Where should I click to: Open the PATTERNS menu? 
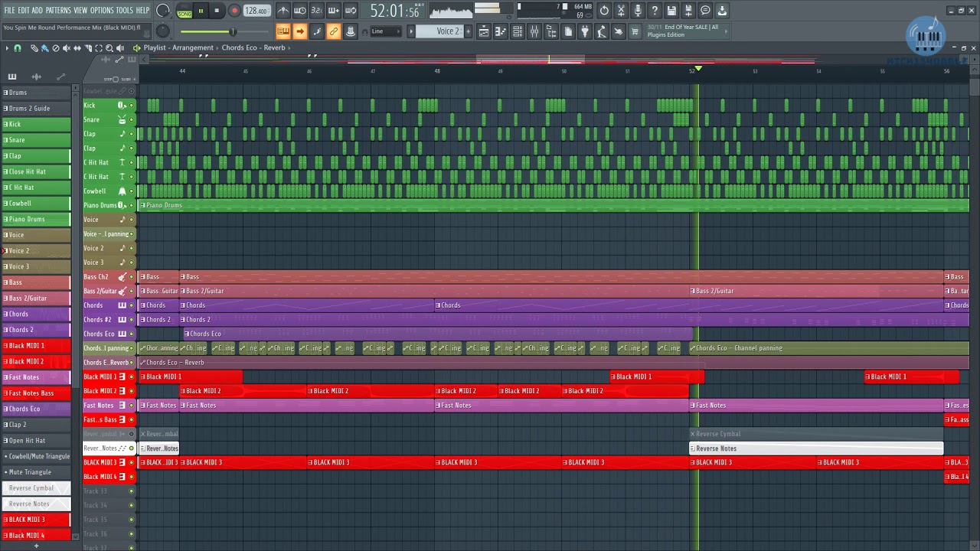(58, 11)
